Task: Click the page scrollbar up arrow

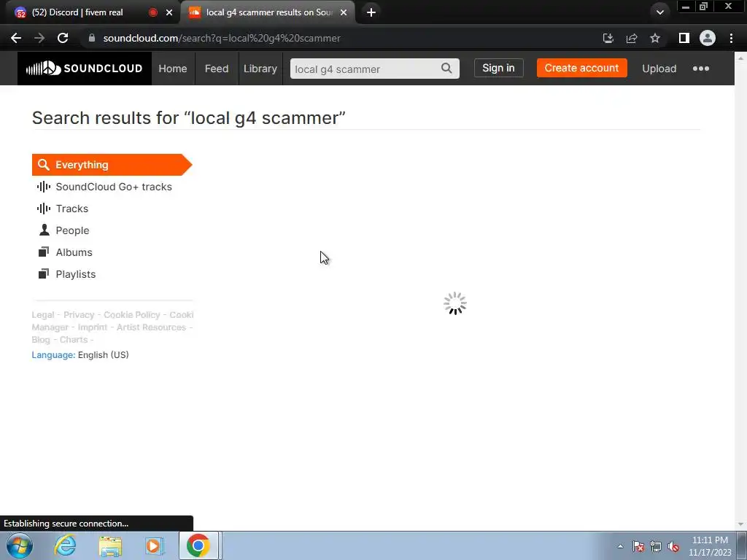Action: [741, 58]
